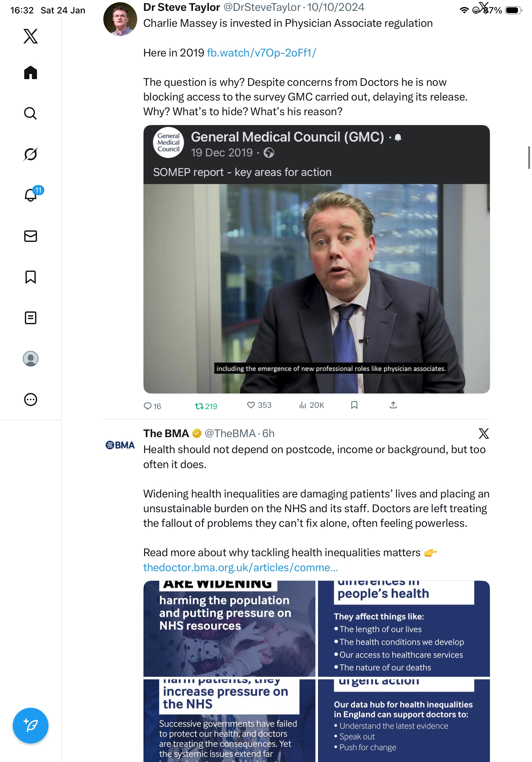Bookmark Dr Steve Taylor's post
The width and height of the screenshot is (532, 762).
354,405
